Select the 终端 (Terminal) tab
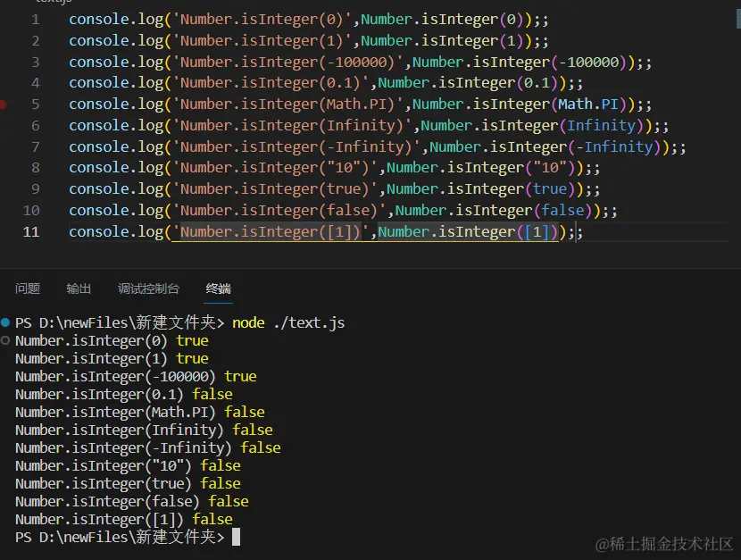This screenshot has width=741, height=560. pos(219,288)
